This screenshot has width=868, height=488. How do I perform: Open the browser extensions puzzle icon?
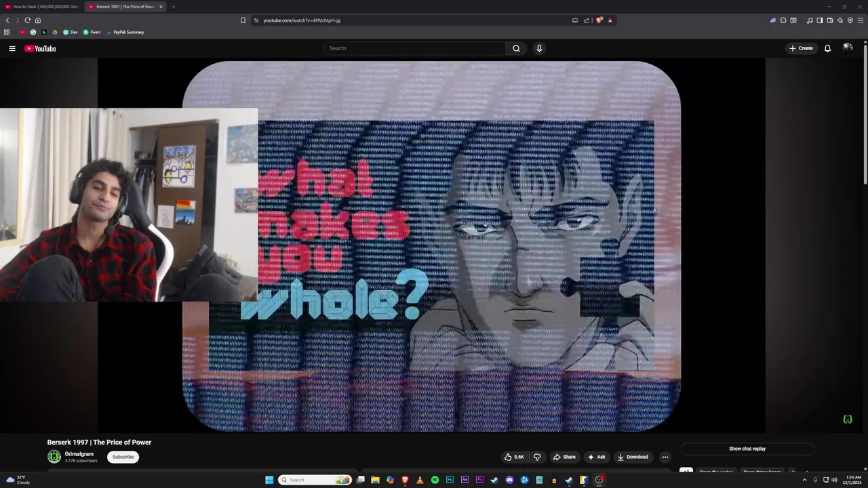[x=783, y=20]
